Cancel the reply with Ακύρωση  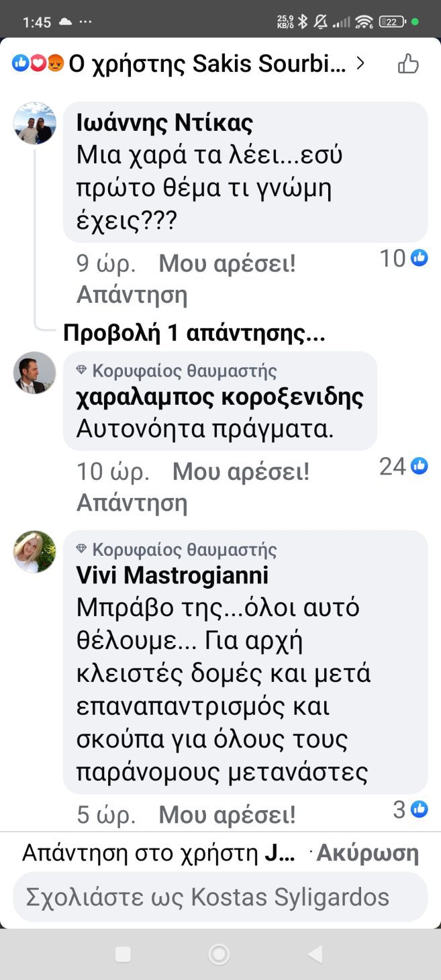pyautogui.click(x=368, y=853)
